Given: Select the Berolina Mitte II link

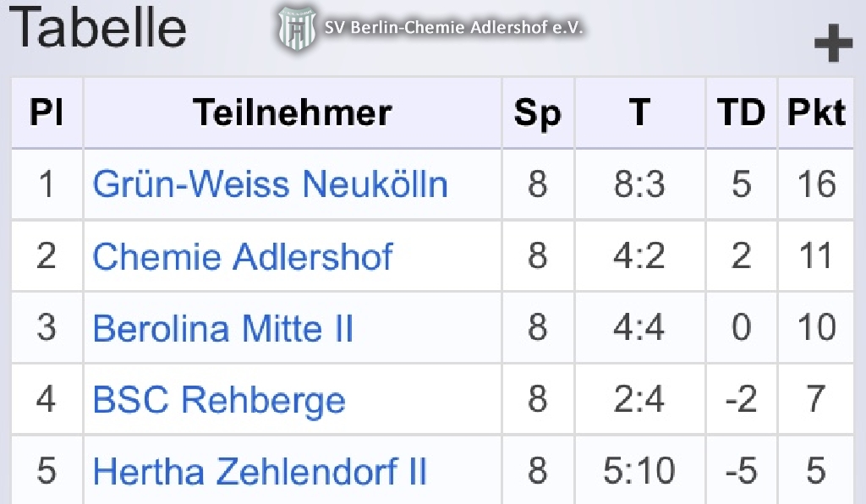Looking at the screenshot, I should [x=223, y=328].
